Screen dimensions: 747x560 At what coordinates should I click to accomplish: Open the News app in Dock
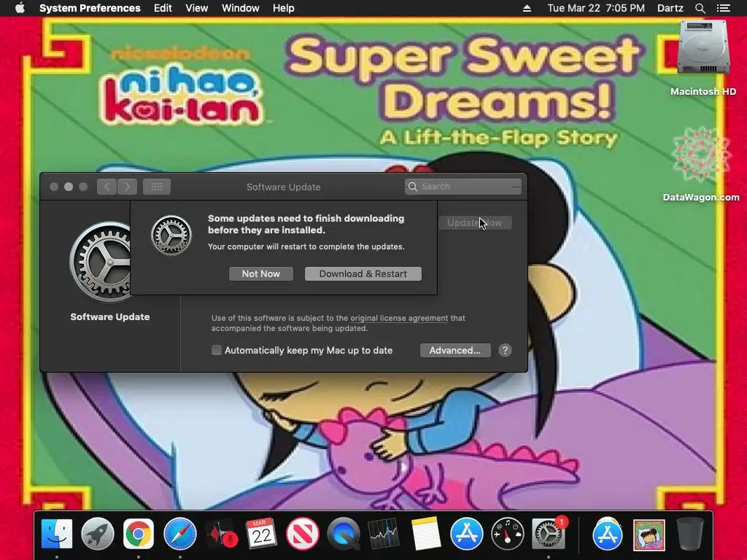click(303, 534)
